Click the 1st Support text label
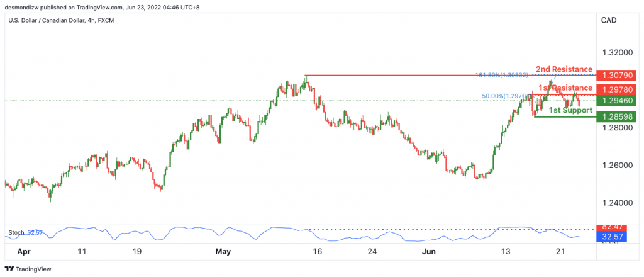 pos(570,110)
